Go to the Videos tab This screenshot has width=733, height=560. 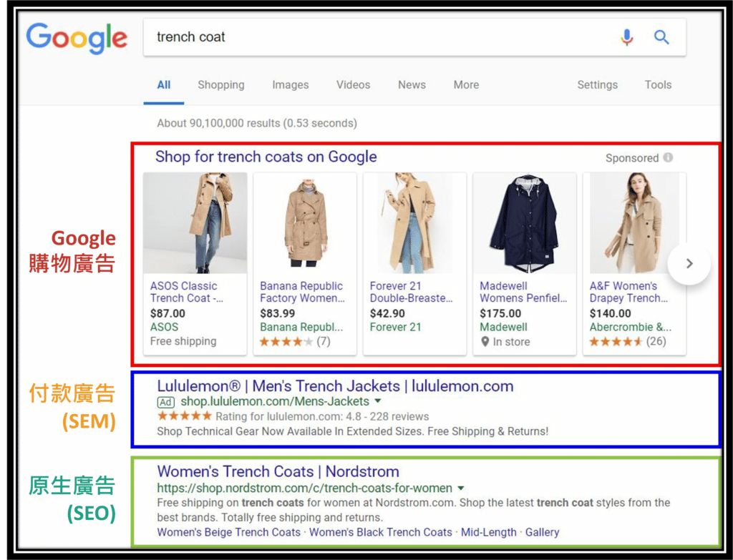tap(354, 85)
